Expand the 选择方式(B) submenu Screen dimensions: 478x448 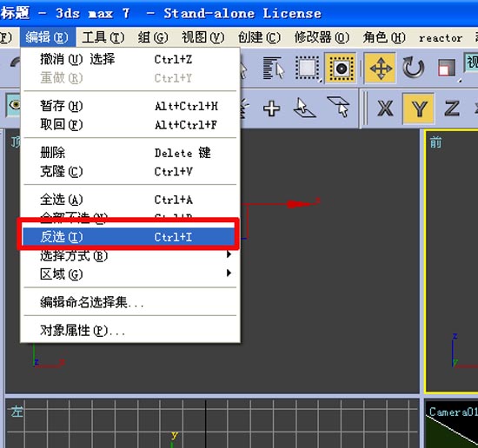pyautogui.click(x=130, y=255)
